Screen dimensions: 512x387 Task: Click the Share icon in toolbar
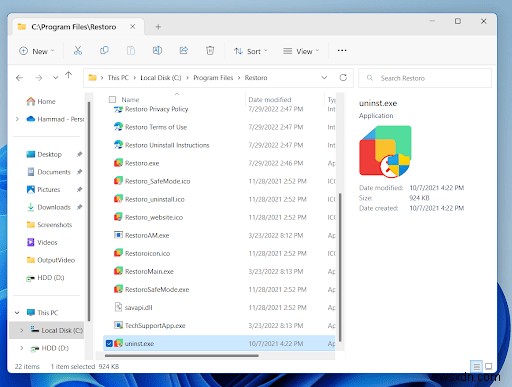pos(184,51)
